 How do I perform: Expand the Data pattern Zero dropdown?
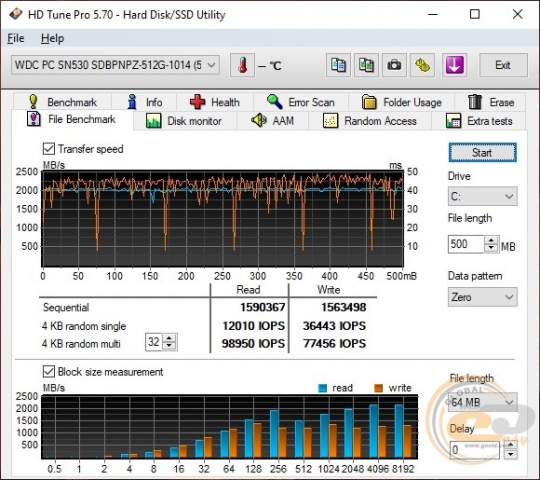tap(482, 297)
